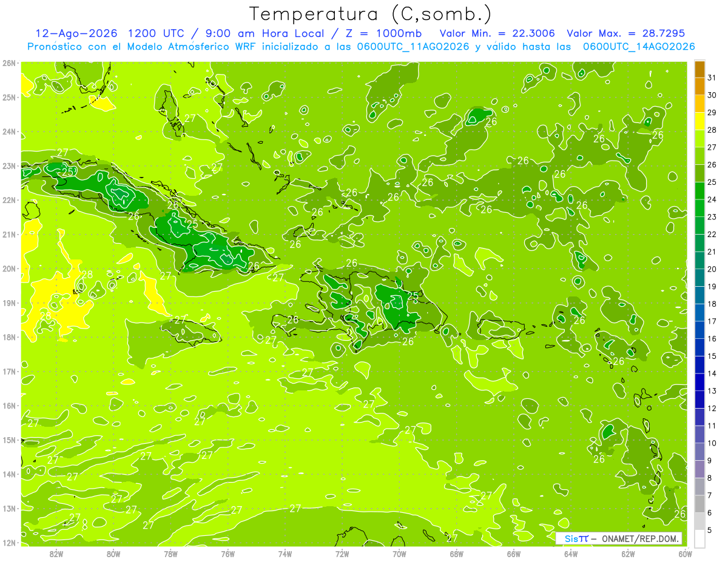The image size is (728, 562).
Task: Click the orange colorbar segment between 30 and 31
Action: (699, 87)
